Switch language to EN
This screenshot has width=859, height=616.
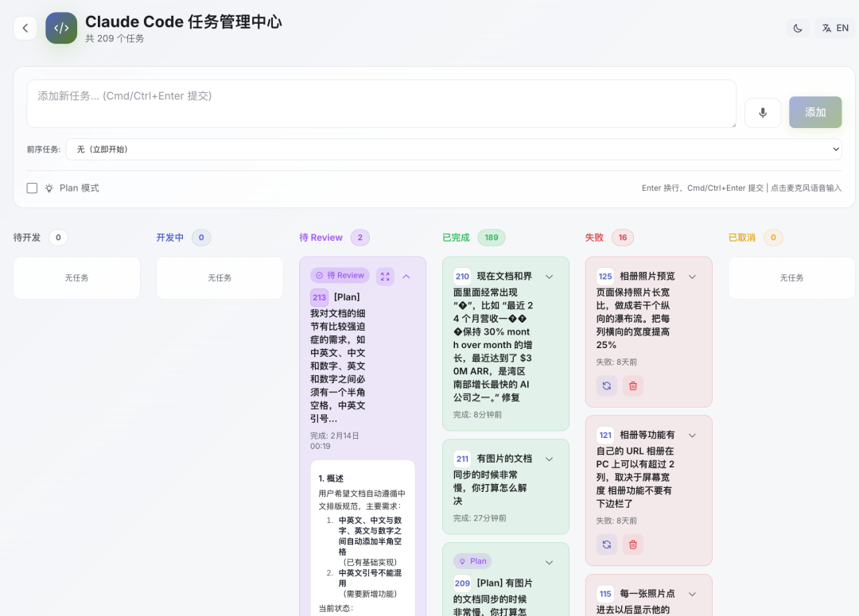pyautogui.click(x=835, y=29)
